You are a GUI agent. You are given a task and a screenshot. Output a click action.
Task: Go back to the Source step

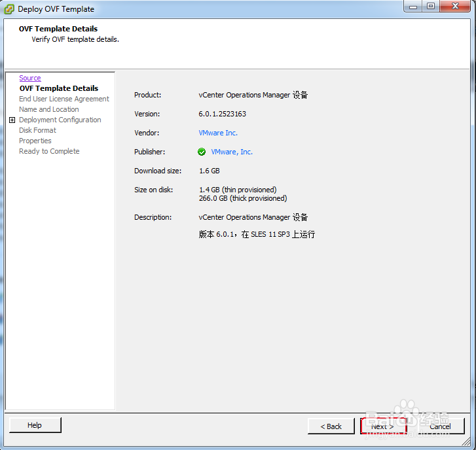(x=30, y=78)
